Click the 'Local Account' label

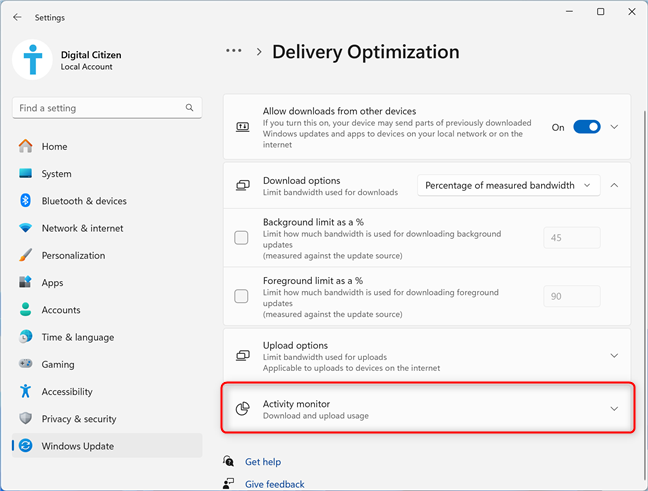click(86, 67)
